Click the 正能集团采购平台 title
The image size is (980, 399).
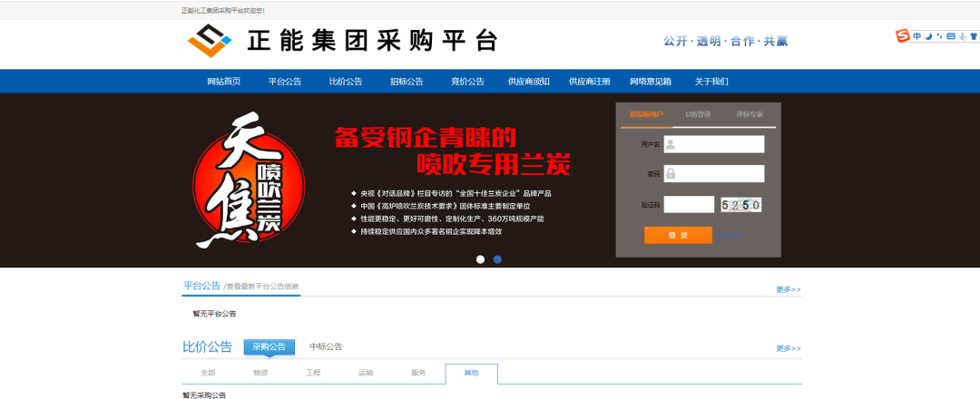(372, 41)
